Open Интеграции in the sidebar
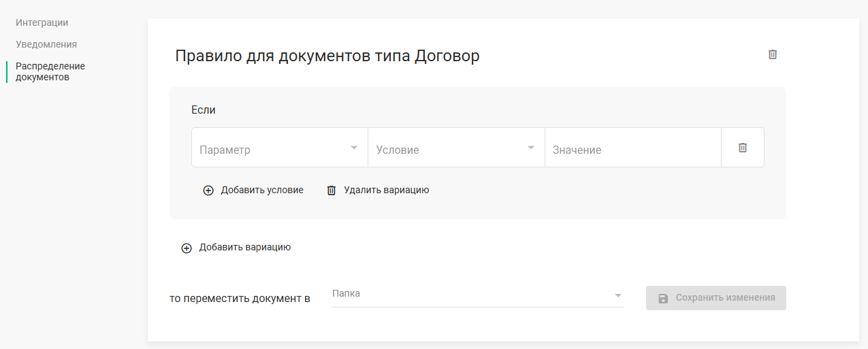868x349 pixels. pyautogui.click(x=42, y=22)
